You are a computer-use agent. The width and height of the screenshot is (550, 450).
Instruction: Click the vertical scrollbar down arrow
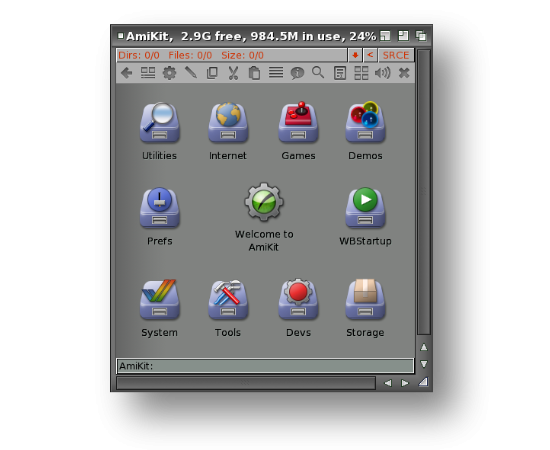pos(424,364)
